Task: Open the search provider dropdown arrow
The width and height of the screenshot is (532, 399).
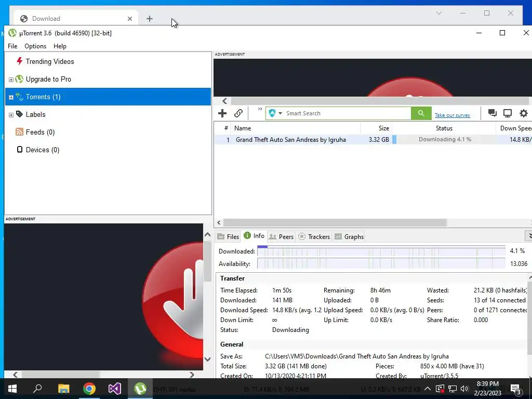Action: pos(280,113)
